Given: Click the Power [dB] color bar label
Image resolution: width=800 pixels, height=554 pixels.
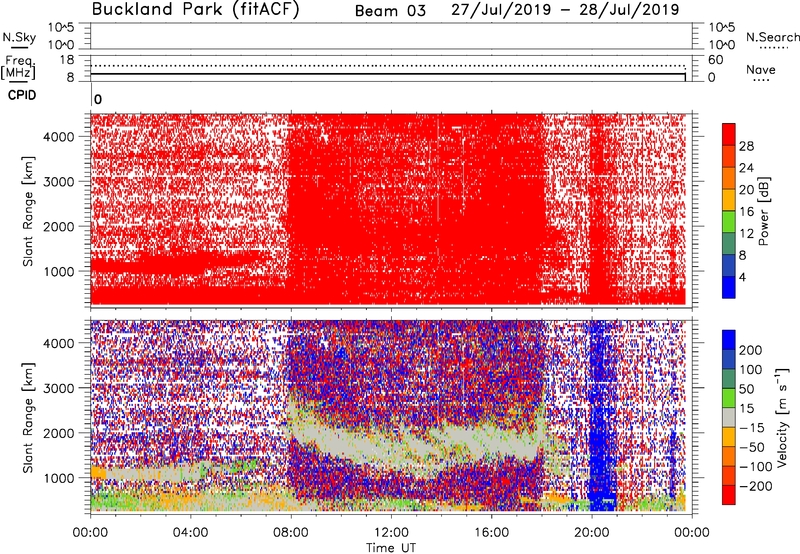Looking at the screenshot, I should [763, 211].
